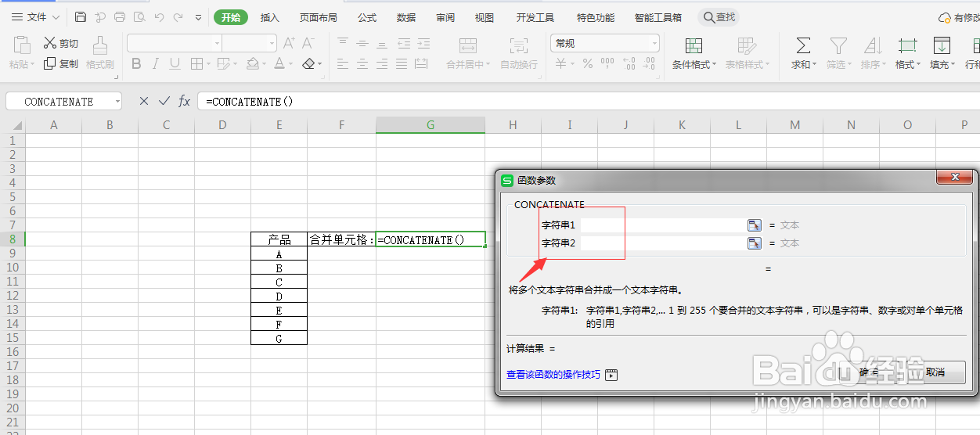980x435 pixels.
Task: Switch to the 开发工具 tab
Action: coord(535,17)
